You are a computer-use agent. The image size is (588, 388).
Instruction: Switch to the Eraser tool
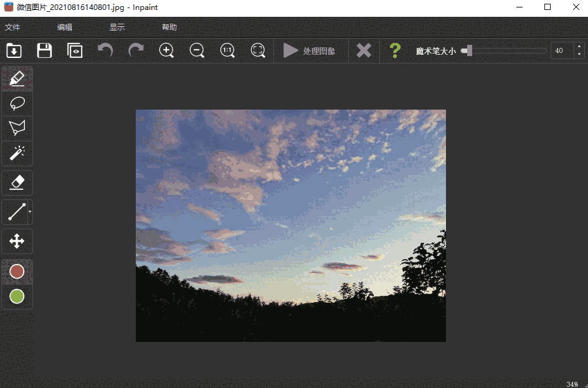coord(17,182)
